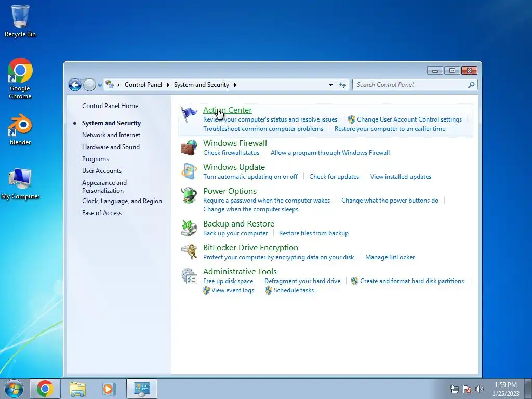Open Ease of Access category

102,212
